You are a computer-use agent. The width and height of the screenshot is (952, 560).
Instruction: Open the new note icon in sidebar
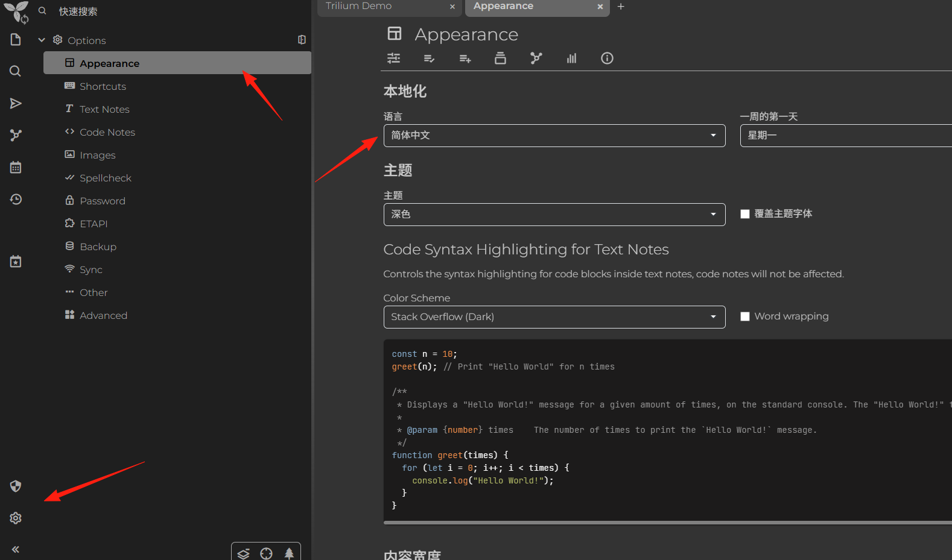[x=16, y=40]
